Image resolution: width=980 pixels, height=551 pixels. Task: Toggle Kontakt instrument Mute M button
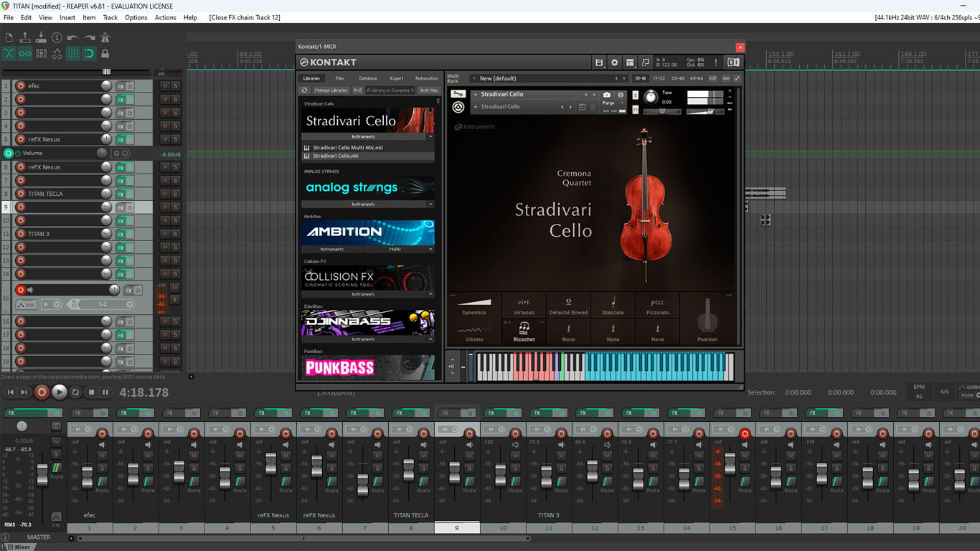[x=635, y=109]
